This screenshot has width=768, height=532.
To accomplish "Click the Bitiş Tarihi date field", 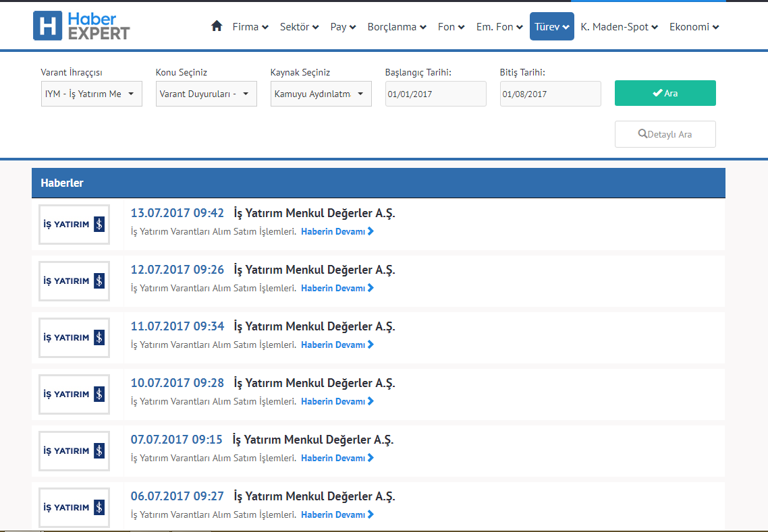I will [550, 94].
